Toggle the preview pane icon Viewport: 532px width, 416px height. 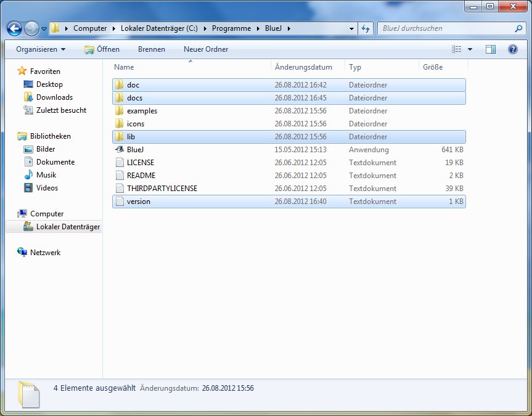tap(491, 49)
